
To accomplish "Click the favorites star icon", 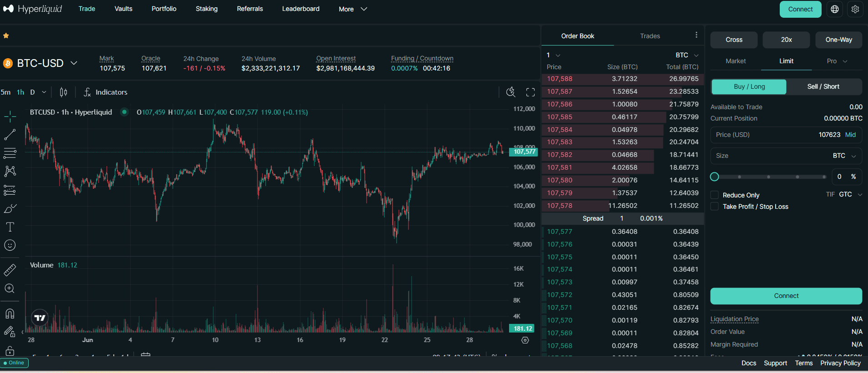I will pyautogui.click(x=6, y=36).
